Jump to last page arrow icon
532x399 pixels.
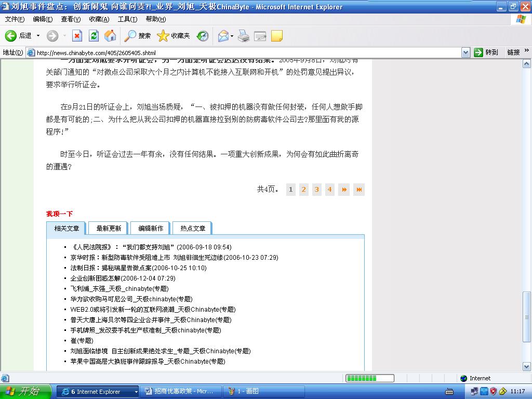click(358, 190)
